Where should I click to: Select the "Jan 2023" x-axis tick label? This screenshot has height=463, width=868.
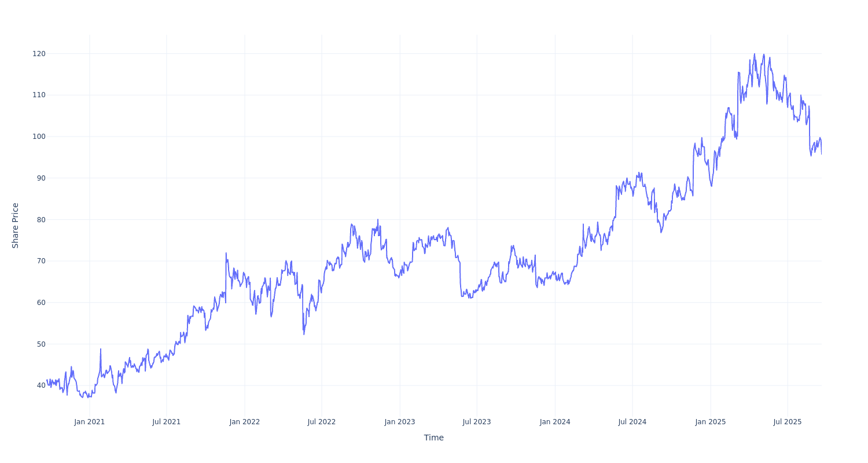(x=399, y=422)
